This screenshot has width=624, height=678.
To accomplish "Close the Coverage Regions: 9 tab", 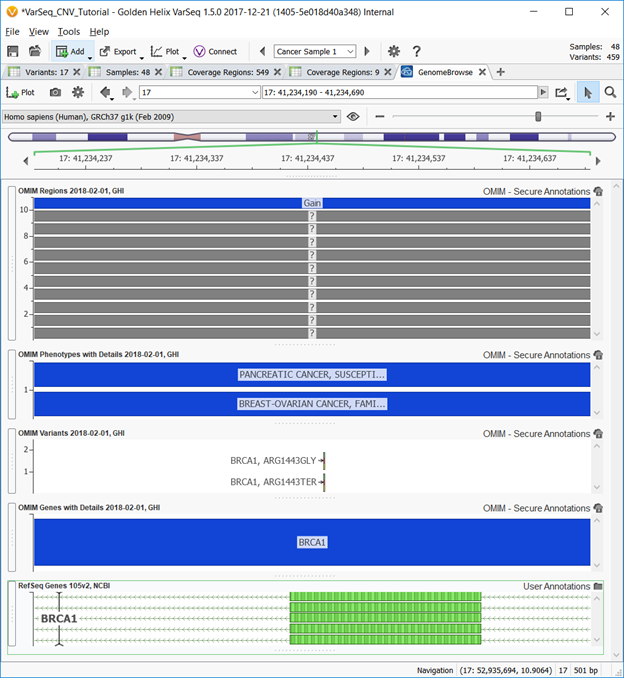I will [x=388, y=72].
